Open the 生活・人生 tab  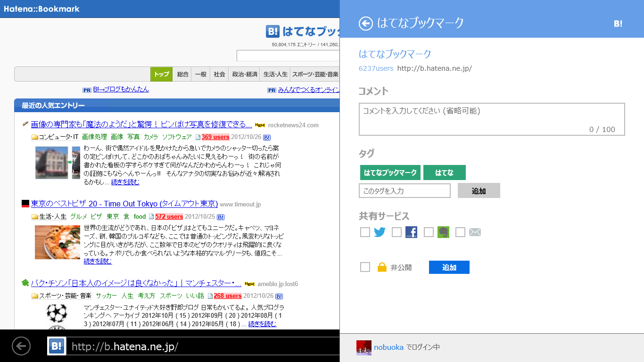(x=275, y=74)
